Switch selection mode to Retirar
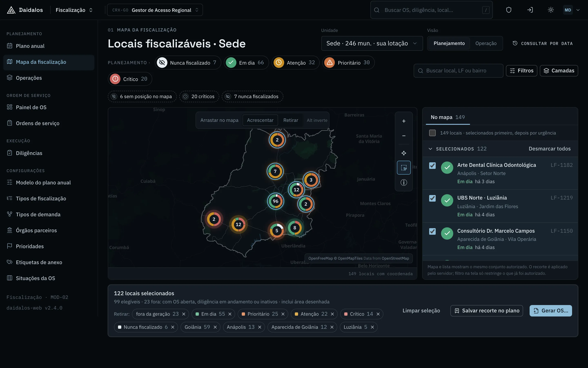The width and height of the screenshot is (588, 368). (291, 120)
